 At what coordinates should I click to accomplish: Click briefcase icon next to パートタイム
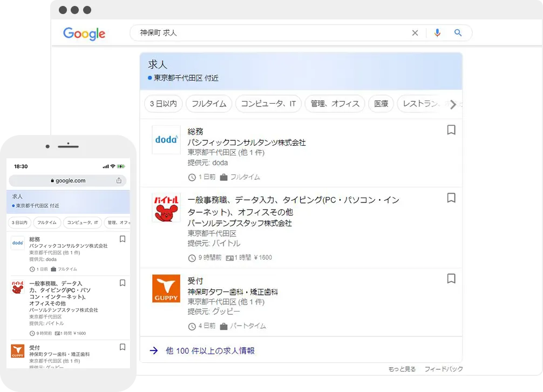click(223, 326)
